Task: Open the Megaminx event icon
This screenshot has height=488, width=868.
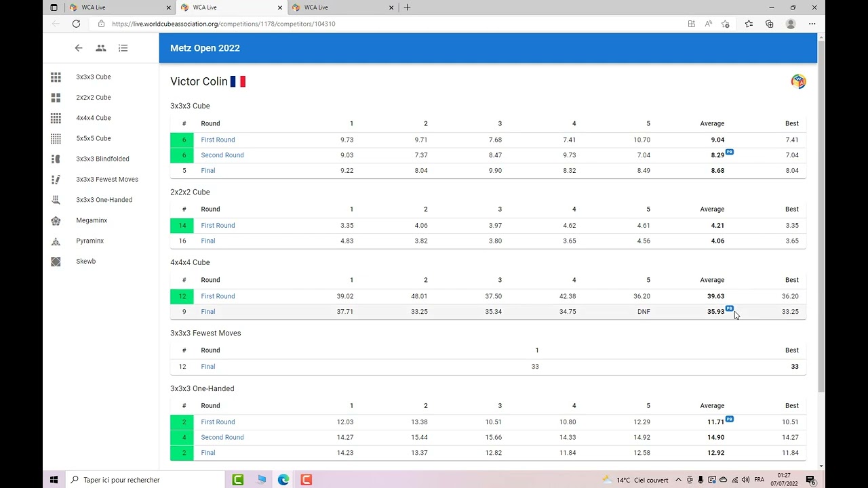Action: 56,220
